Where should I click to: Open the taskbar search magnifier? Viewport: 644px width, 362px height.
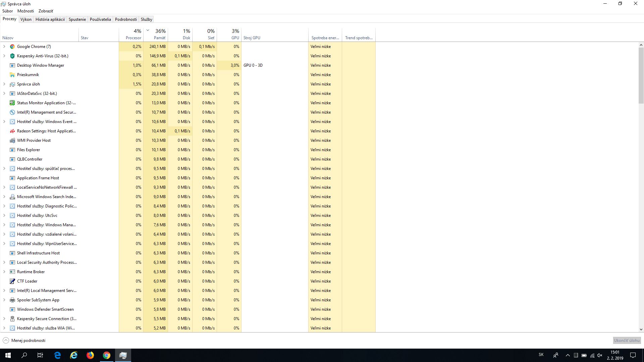(24, 355)
